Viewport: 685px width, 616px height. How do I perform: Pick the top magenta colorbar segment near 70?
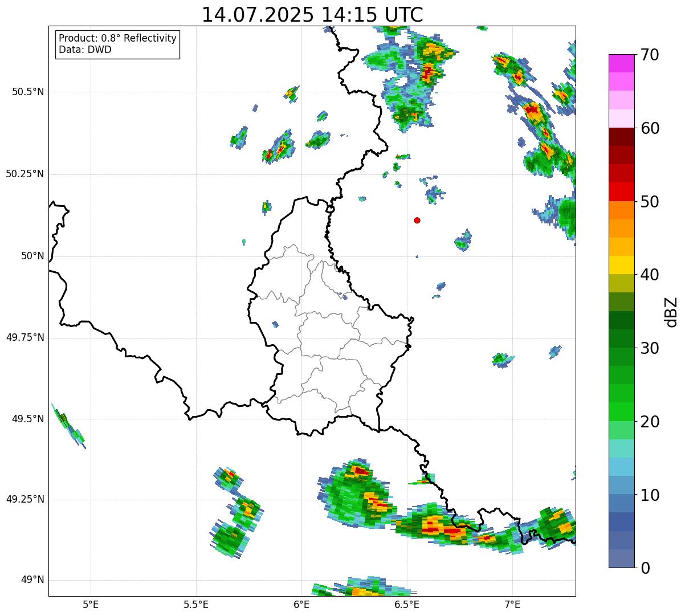coord(621,63)
